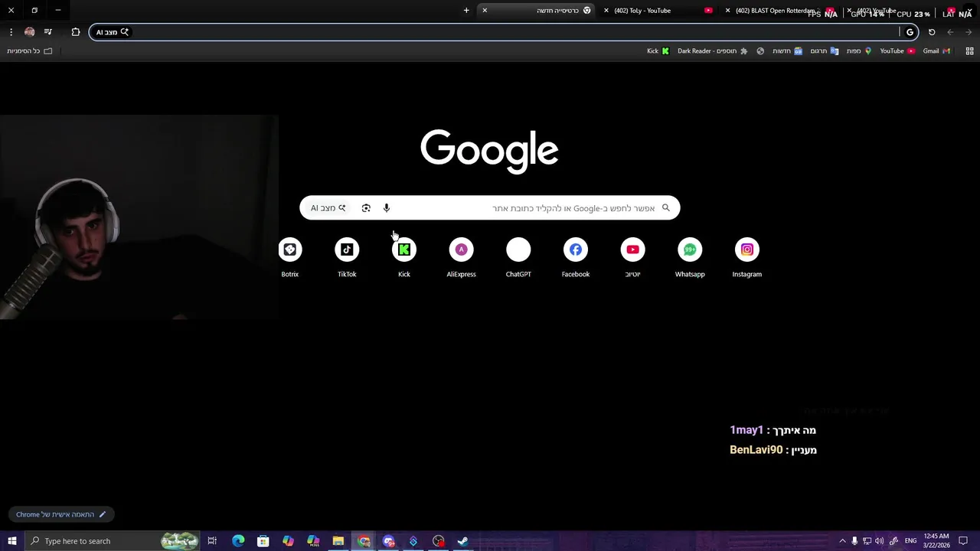Viewport: 980px width, 551px height.
Task: Open the YouTube shortcut tile on page
Action: coord(632,258)
